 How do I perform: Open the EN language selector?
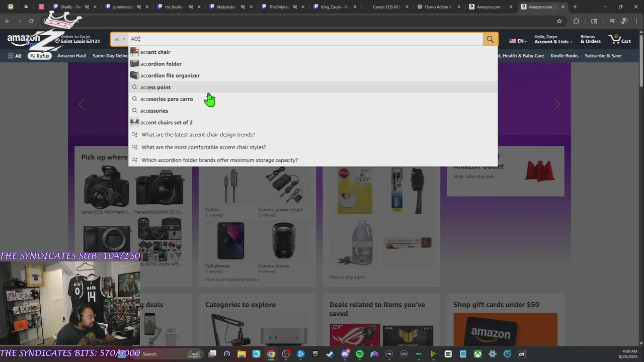click(x=518, y=41)
